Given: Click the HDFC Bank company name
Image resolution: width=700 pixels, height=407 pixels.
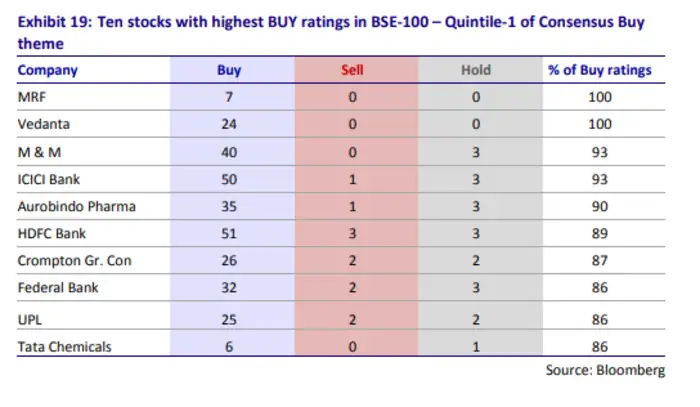Looking at the screenshot, I should point(52,233).
